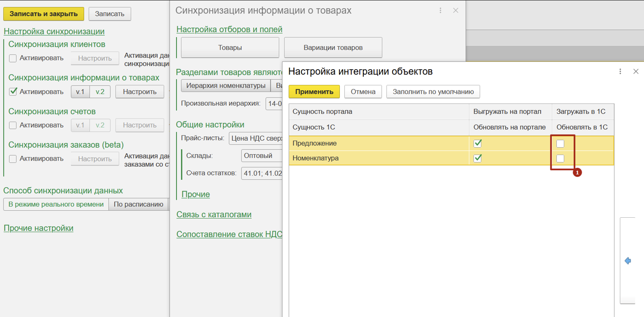Enable the Загружать в 1С checkbox for Номенклатура

560,158
